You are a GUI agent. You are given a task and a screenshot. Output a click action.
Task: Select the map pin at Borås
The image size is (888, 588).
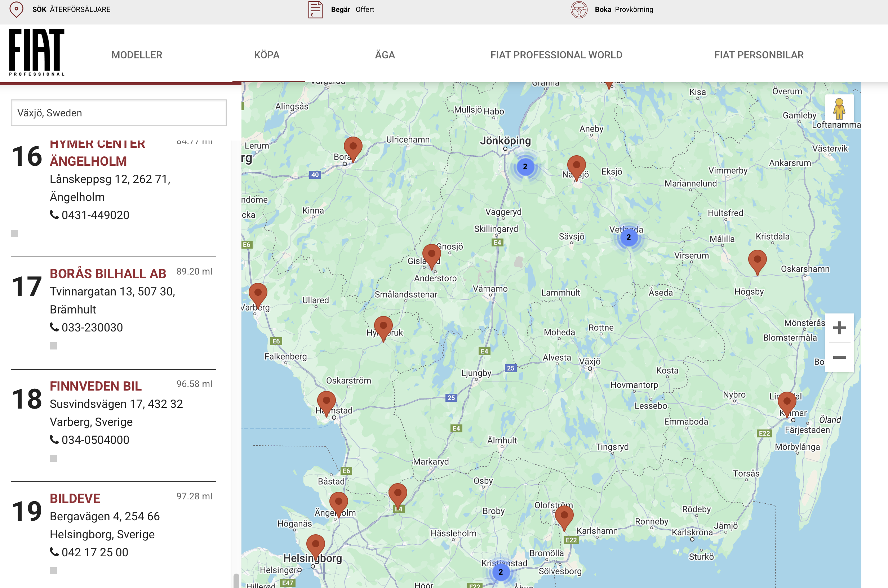point(353,149)
